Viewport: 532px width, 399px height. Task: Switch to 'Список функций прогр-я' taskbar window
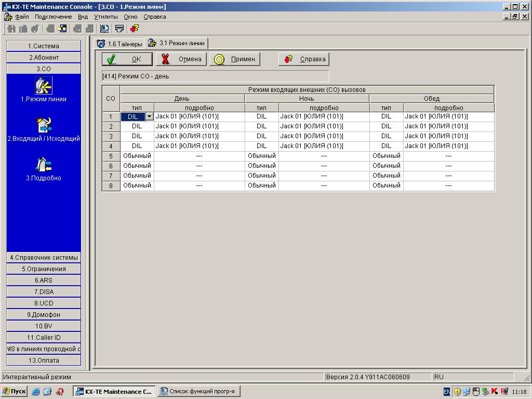199,392
